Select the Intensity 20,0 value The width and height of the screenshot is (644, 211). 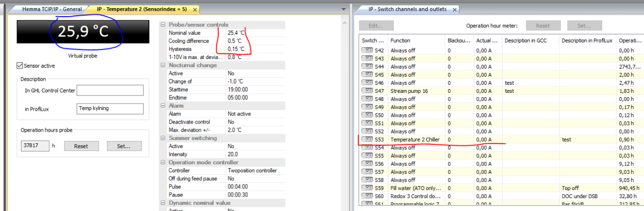click(255, 154)
